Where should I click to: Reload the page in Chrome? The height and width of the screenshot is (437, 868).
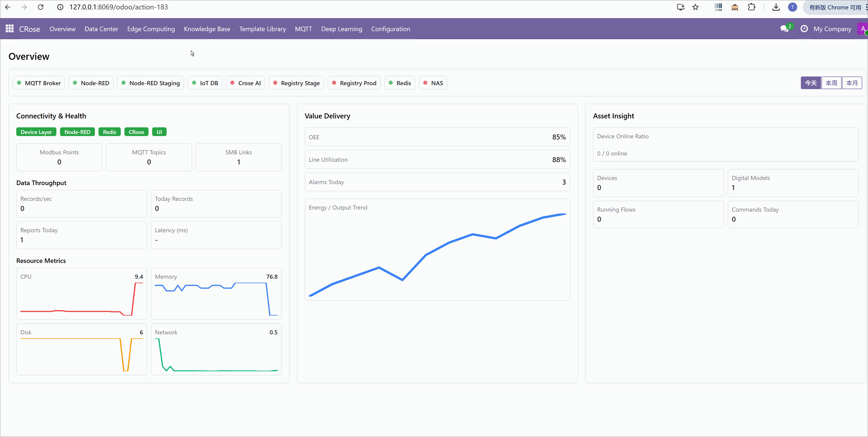click(40, 7)
